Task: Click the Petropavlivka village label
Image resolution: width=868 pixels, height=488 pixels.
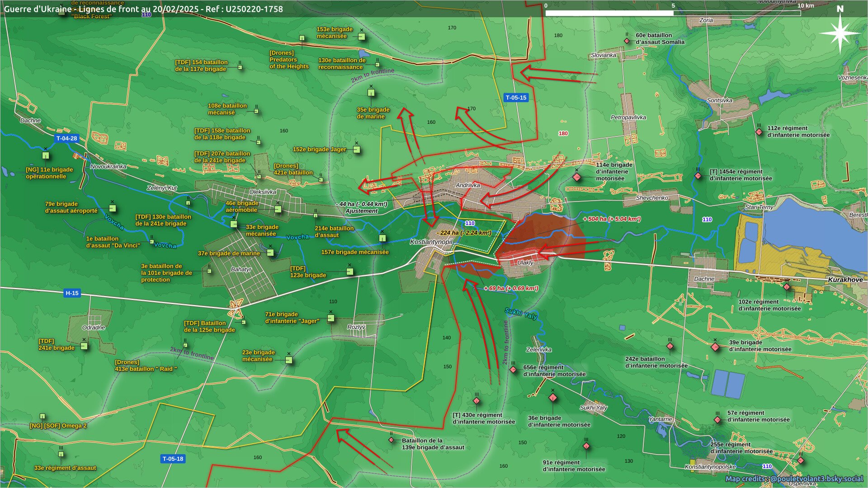Action: point(628,117)
